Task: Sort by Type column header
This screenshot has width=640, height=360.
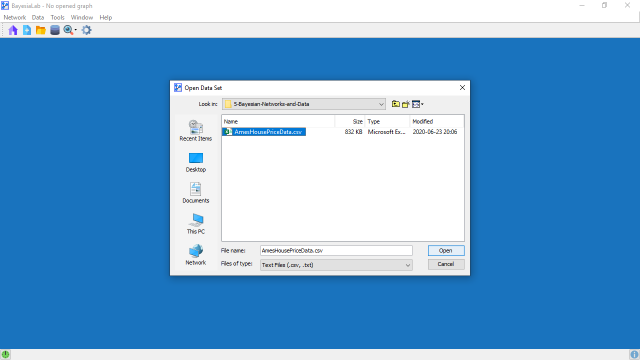Action: [x=387, y=121]
